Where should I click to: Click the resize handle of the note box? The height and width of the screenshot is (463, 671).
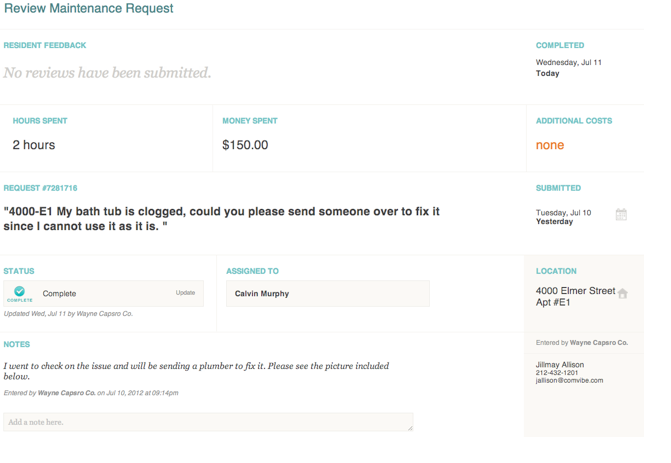410,428
